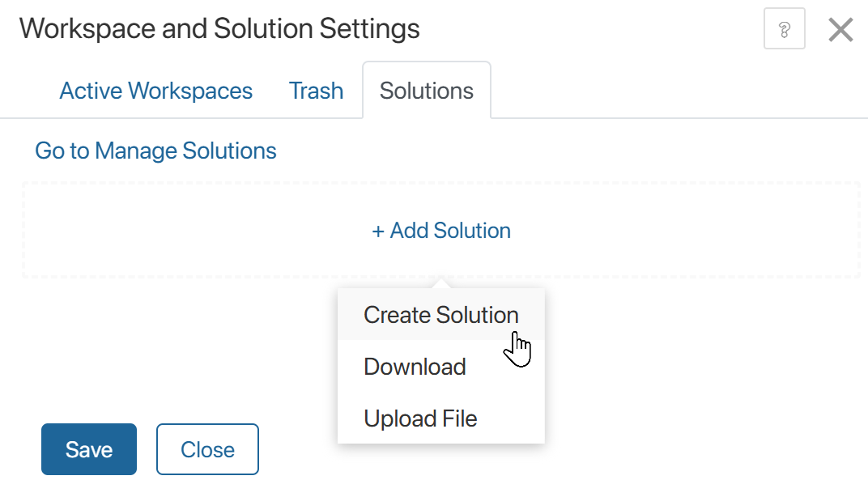The width and height of the screenshot is (868, 480).
Task: Click the dialog title text
Action: click(x=221, y=28)
